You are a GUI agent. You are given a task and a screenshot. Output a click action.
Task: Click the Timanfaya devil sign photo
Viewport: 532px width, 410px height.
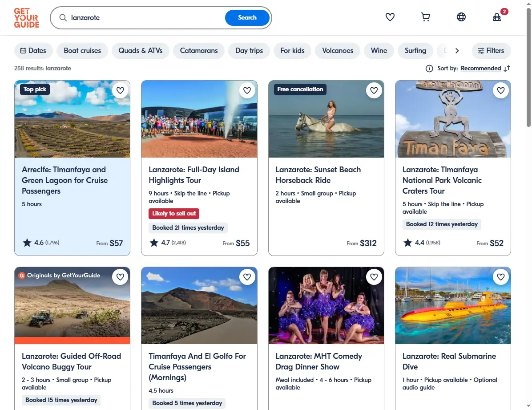453,119
